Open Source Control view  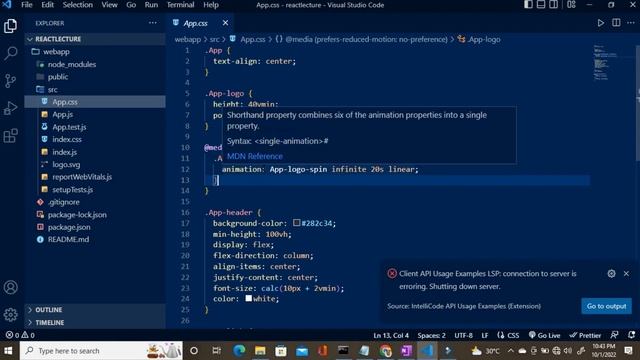point(10,80)
